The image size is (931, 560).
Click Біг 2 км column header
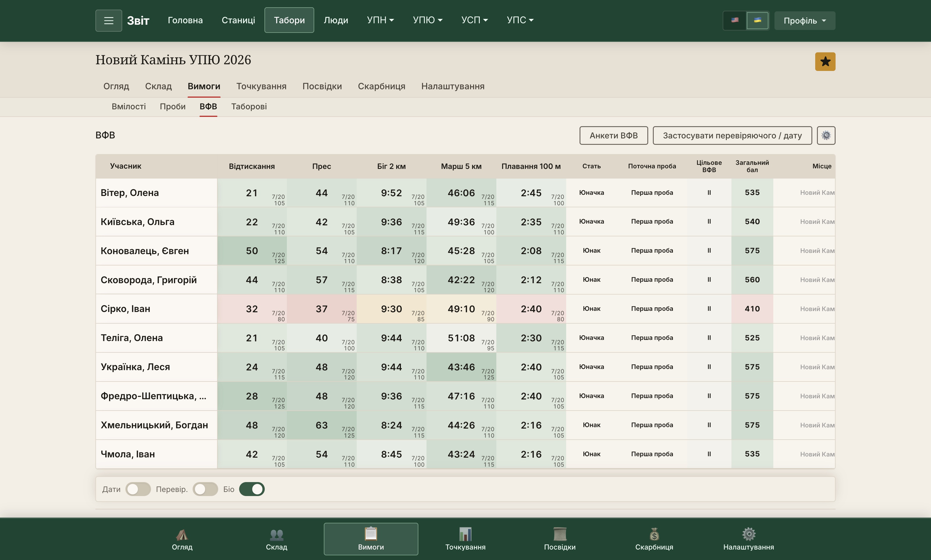[391, 166]
